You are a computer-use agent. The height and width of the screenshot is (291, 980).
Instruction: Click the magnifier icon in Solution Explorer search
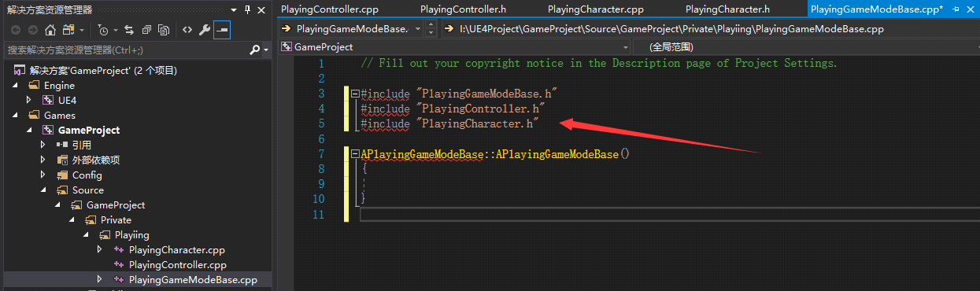point(254,50)
